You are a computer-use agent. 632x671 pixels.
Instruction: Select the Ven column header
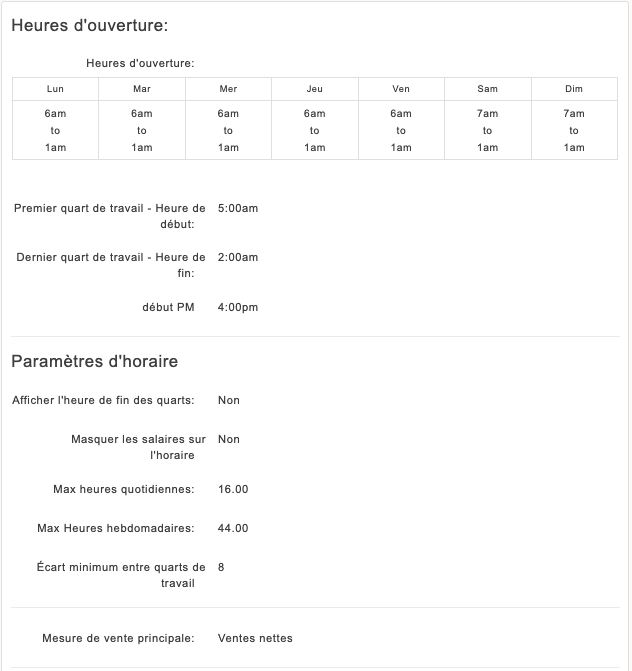click(401, 89)
